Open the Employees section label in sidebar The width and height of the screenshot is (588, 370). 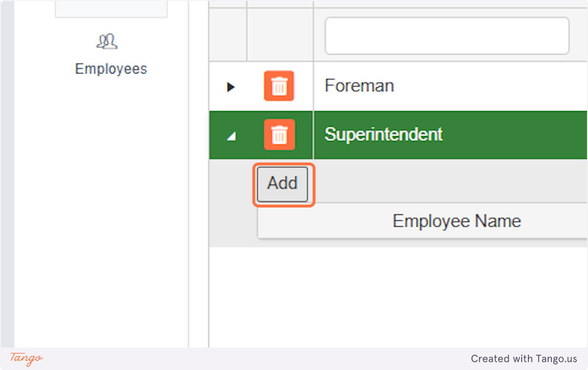[x=111, y=69]
